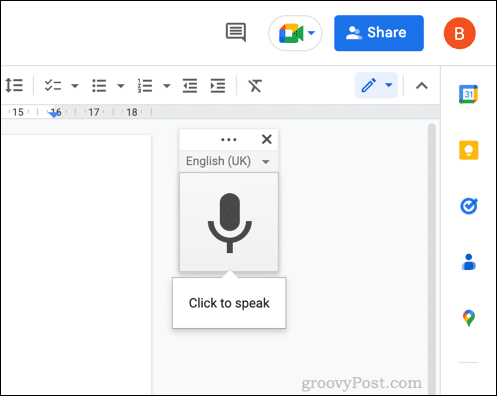Click the right indent marker on the ruler
The height and width of the screenshot is (396, 497).
[x=54, y=115]
